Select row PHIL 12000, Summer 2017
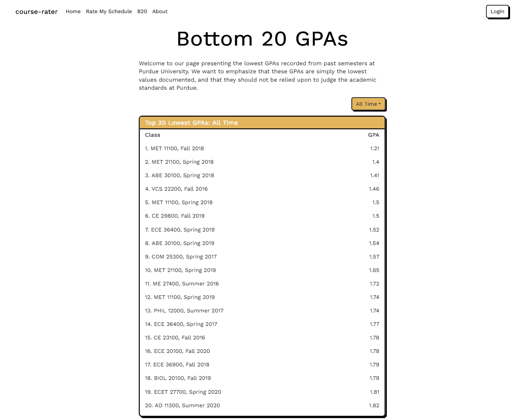The height and width of the screenshot is (420, 521). pyautogui.click(x=262, y=311)
